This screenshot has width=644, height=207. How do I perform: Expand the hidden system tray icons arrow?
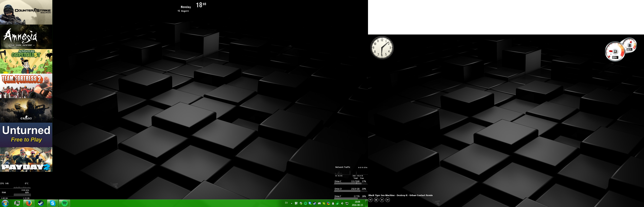[x=292, y=204]
